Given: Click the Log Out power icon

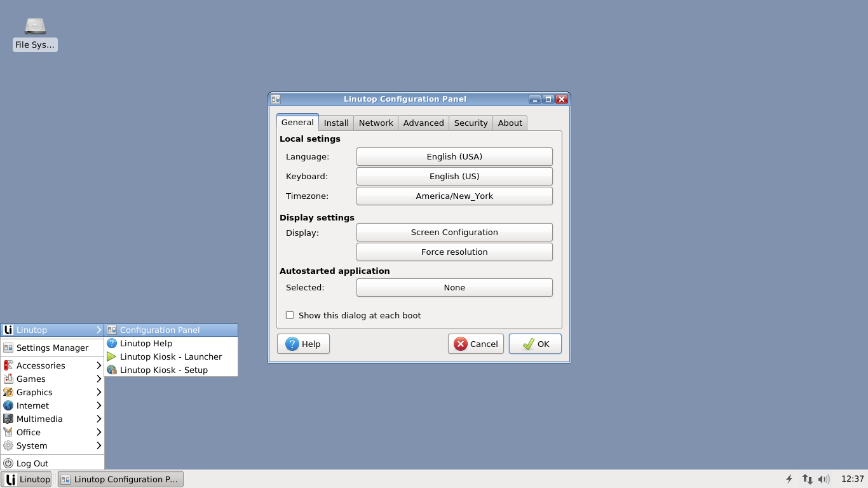Looking at the screenshot, I should tap(8, 463).
